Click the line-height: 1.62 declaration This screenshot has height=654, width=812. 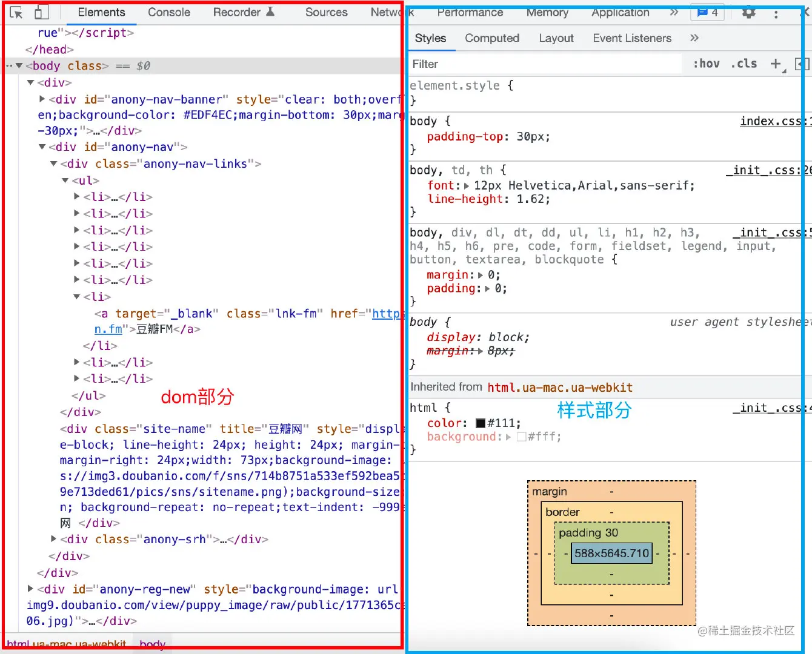pyautogui.click(x=488, y=199)
